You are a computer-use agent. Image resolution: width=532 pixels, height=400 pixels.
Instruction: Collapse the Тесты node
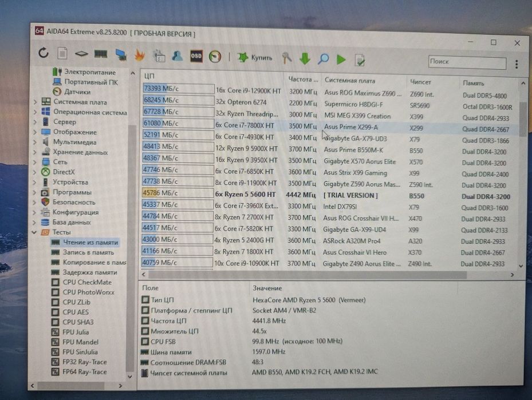34,232
